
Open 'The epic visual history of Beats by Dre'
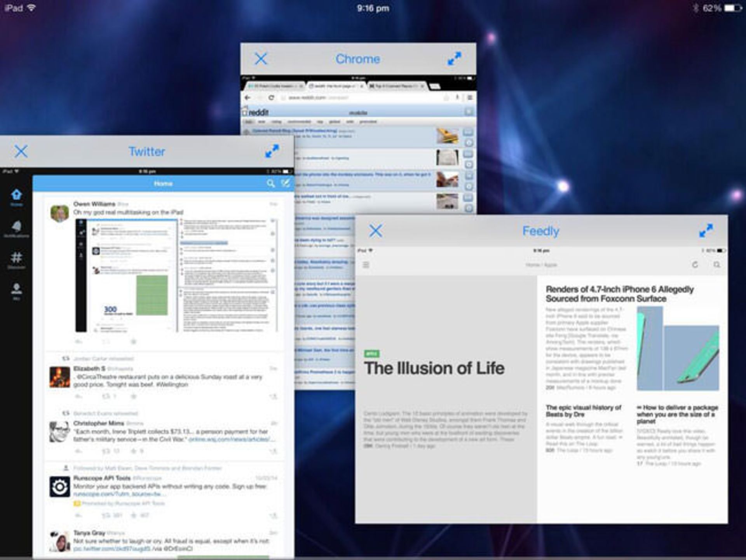click(x=583, y=411)
